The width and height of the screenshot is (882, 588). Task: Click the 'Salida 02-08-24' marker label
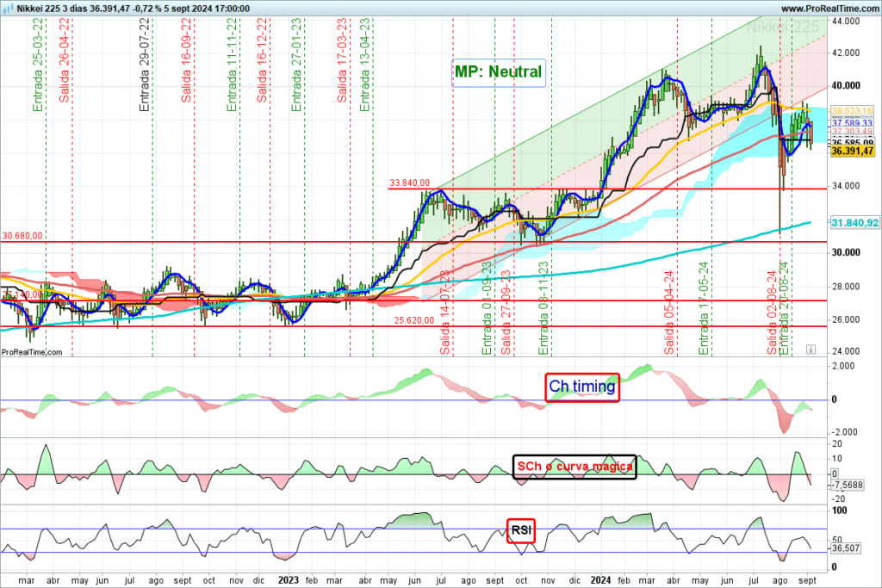773,313
